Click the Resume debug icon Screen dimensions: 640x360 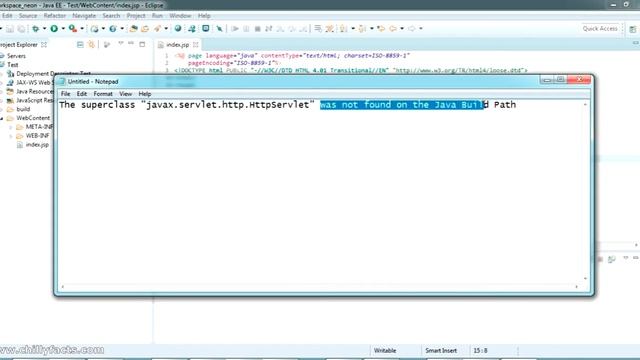tap(235, 29)
